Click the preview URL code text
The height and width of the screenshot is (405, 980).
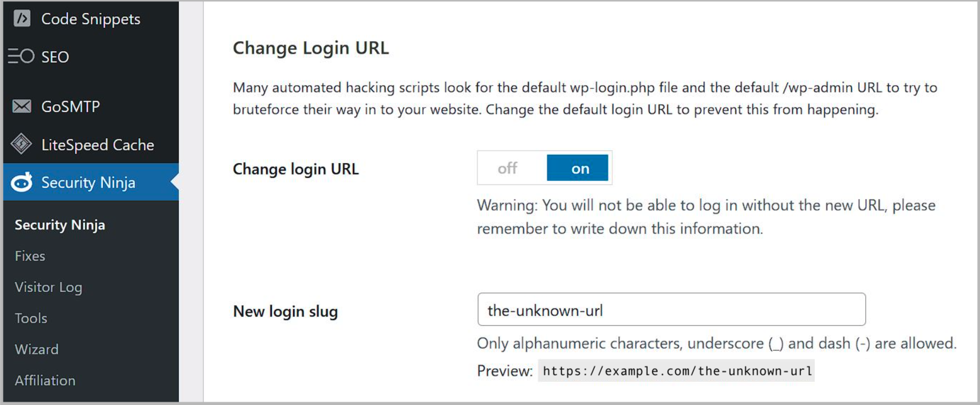[676, 371]
